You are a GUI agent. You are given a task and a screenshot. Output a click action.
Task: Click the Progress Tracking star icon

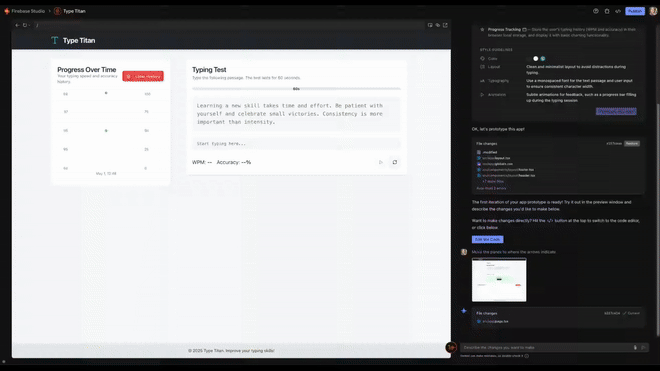482,29
